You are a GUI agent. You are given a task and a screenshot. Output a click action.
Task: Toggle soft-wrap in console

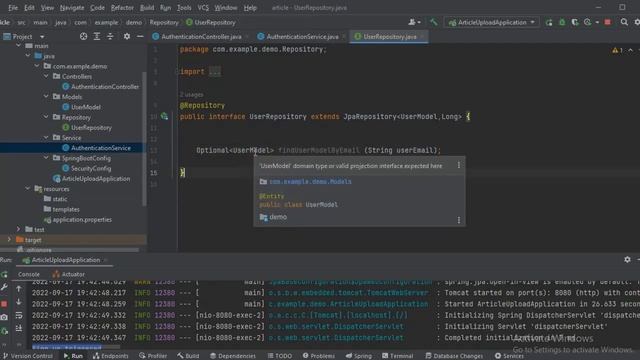coord(19,315)
